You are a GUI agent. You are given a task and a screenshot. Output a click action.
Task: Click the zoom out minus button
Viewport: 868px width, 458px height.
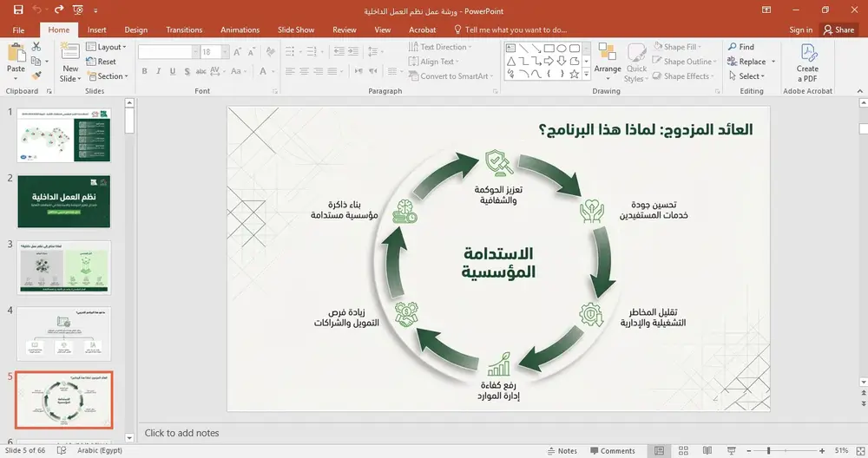tap(749, 451)
